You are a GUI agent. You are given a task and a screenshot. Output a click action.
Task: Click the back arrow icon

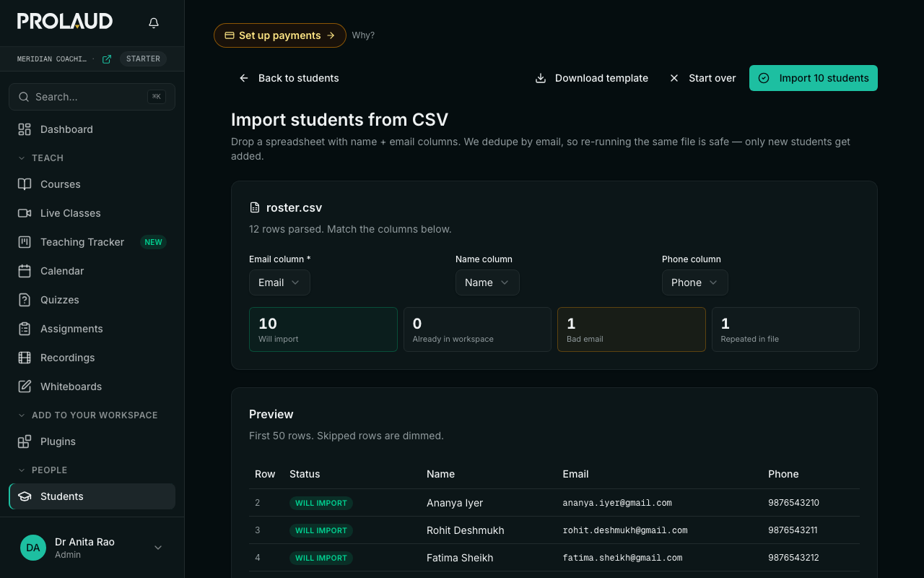(244, 78)
